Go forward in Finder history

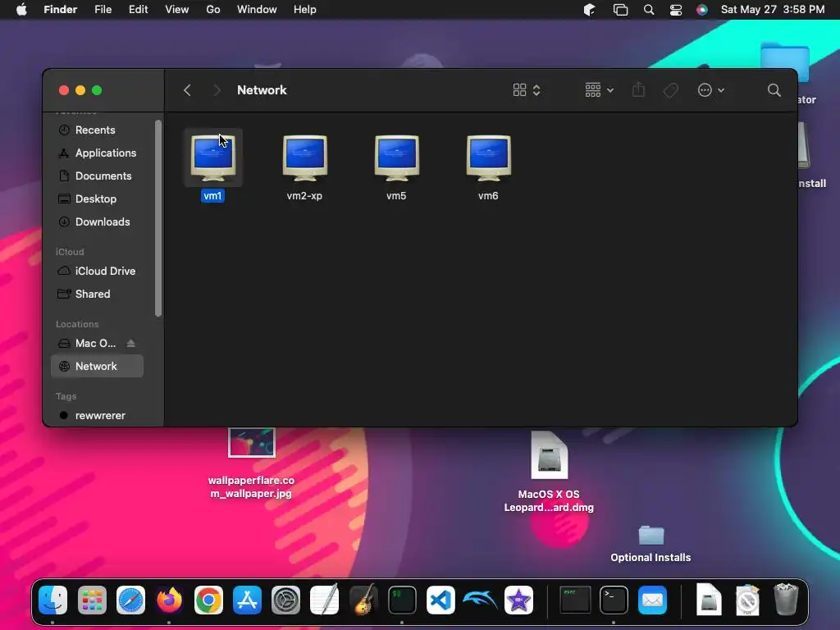coord(217,90)
